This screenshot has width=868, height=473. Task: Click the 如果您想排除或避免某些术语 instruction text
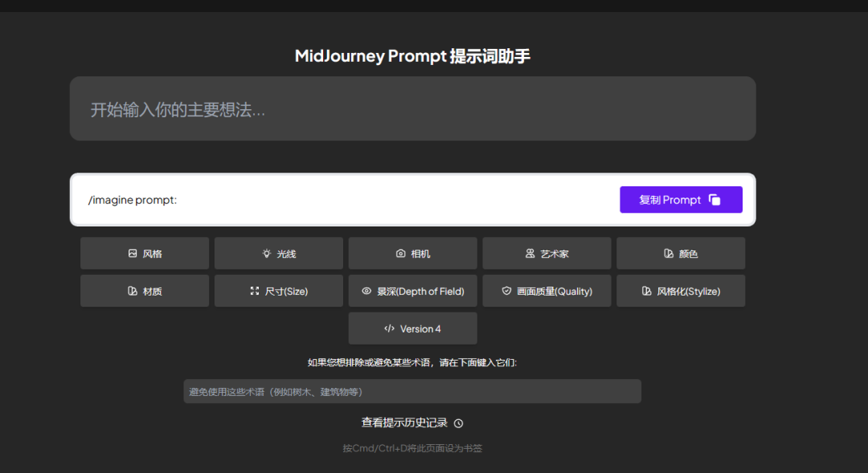pyautogui.click(x=412, y=362)
